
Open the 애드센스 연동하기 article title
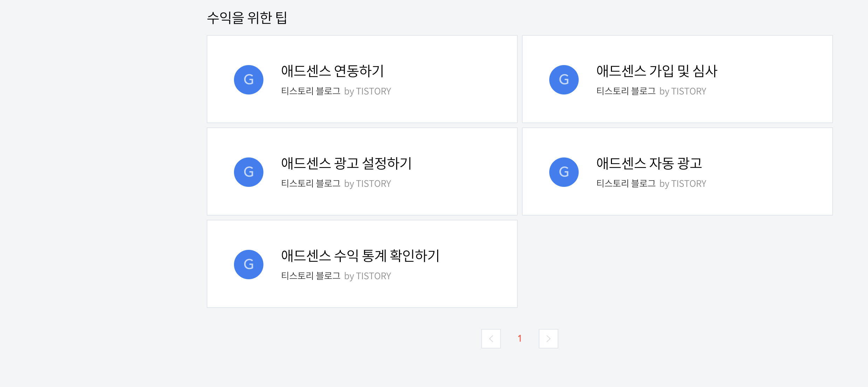333,71
